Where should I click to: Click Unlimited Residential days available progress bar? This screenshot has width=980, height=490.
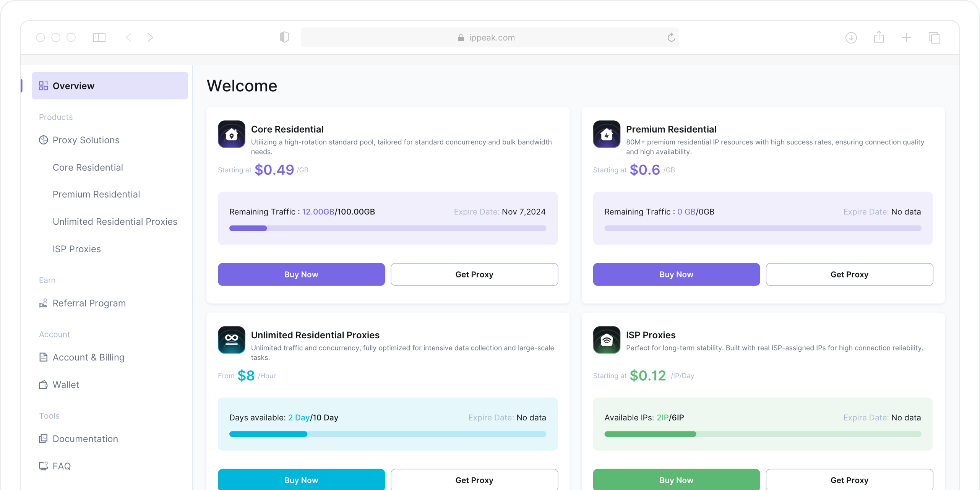click(388, 434)
